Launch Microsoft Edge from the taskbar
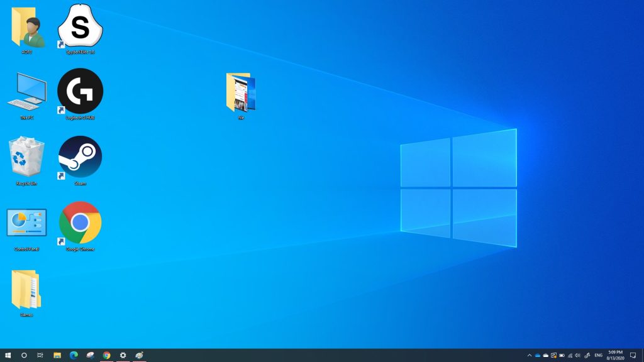Screen dimensions: 644x362 [74, 356]
